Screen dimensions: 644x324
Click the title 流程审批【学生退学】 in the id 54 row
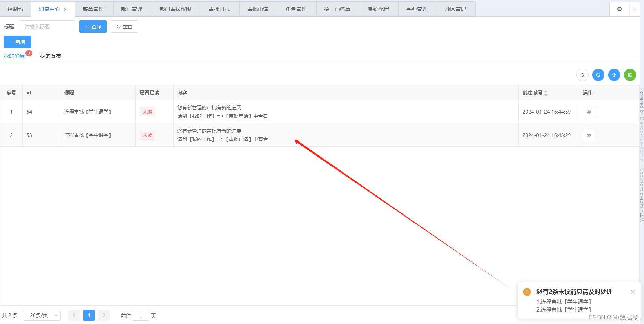[x=88, y=112]
